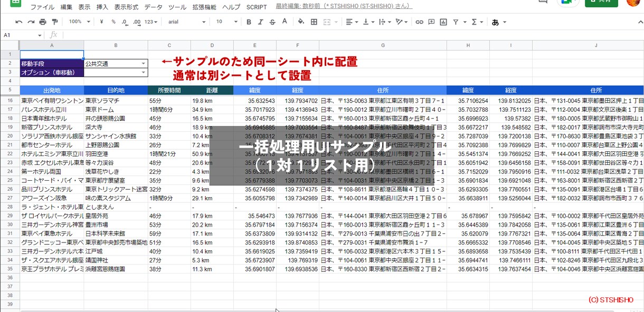Screen dimensions: 644x312
Task: Open the text wrapping dropdown
Action: click(x=385, y=22)
